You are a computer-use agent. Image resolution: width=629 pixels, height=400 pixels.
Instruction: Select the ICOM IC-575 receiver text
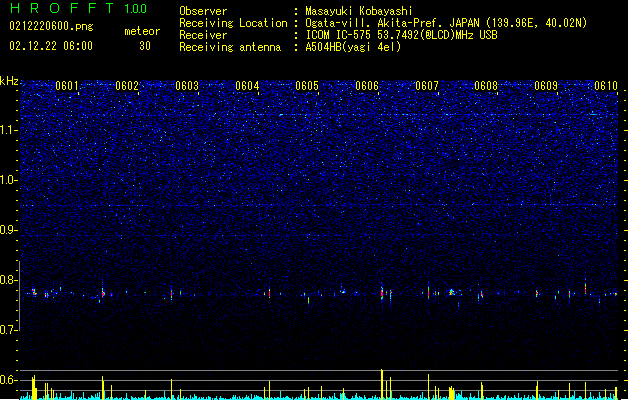pos(402,35)
